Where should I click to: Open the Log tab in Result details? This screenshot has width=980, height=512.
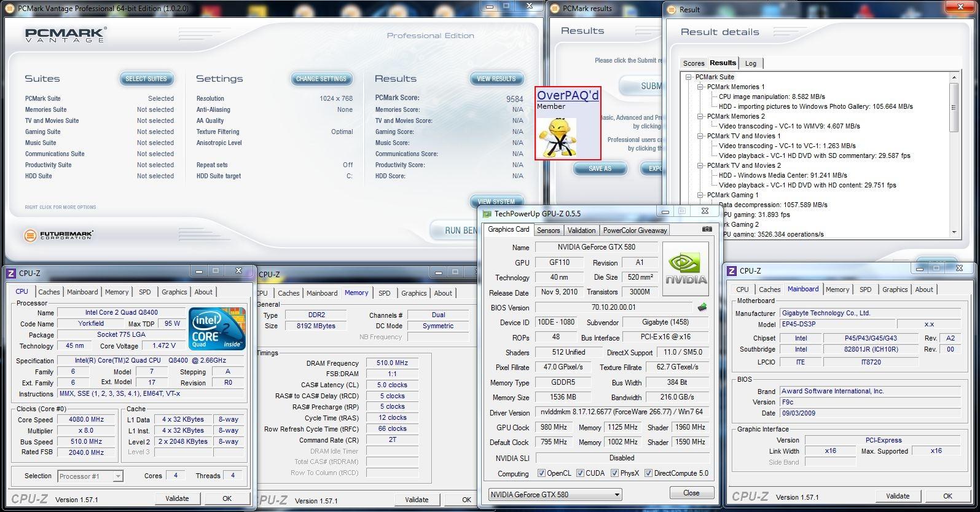point(751,63)
